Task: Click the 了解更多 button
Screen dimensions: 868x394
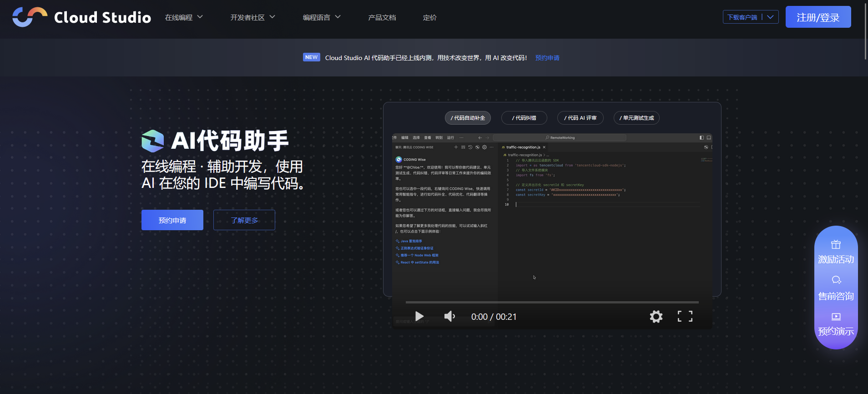Action: point(244,220)
